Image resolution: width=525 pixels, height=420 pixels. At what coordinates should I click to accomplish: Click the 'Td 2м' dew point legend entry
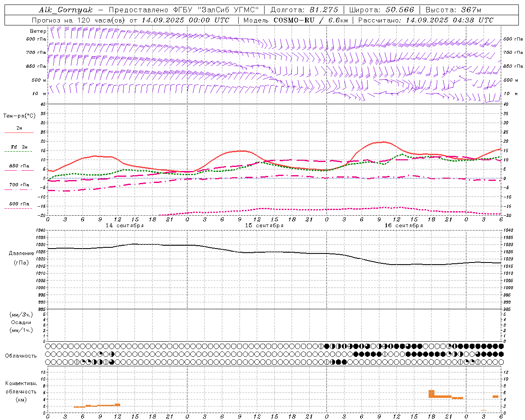point(19,147)
